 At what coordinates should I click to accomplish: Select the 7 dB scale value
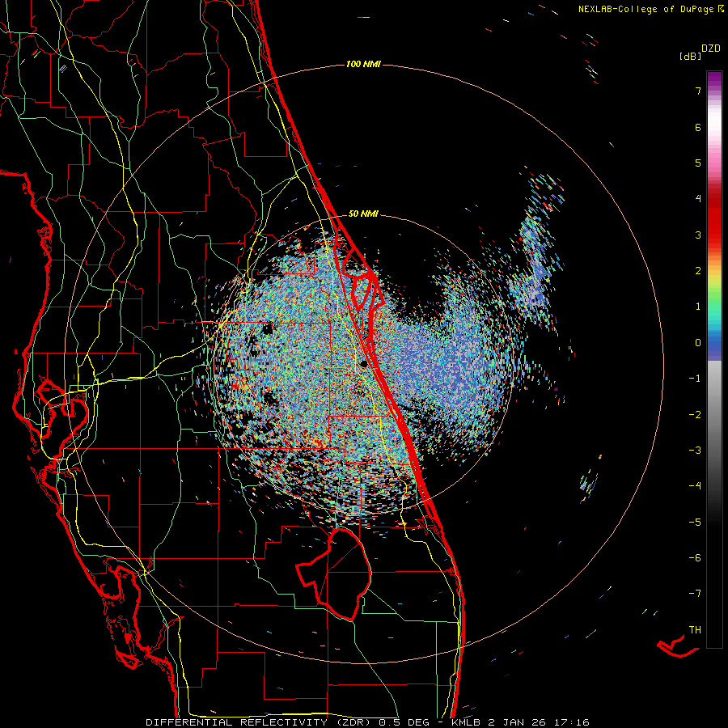698,91
